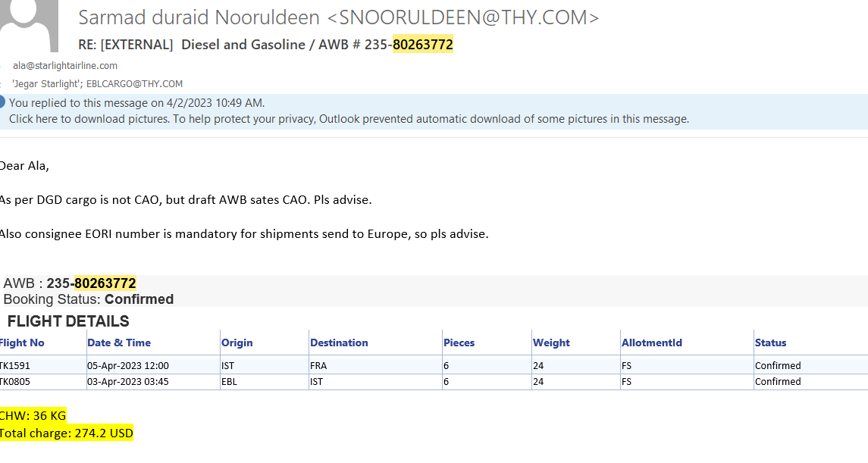
Task: Click the 03-Apr-2023 03:45 date cell
Action: point(128,382)
